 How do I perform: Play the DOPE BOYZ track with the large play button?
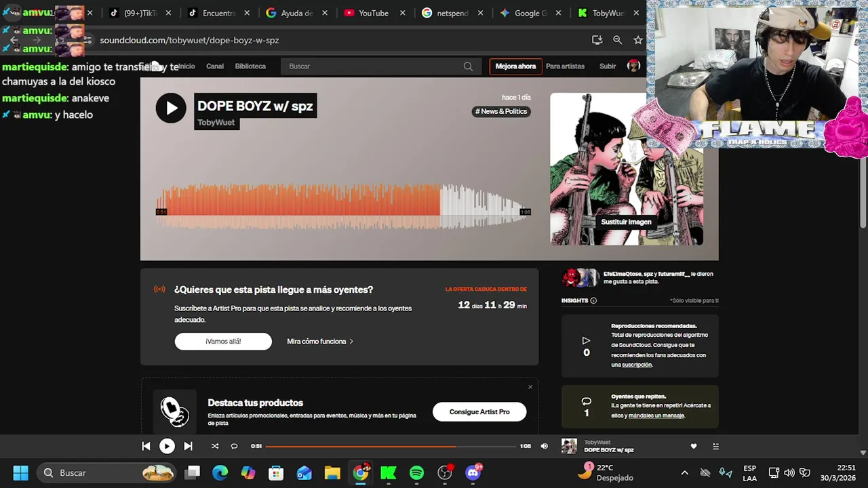pyautogui.click(x=171, y=108)
